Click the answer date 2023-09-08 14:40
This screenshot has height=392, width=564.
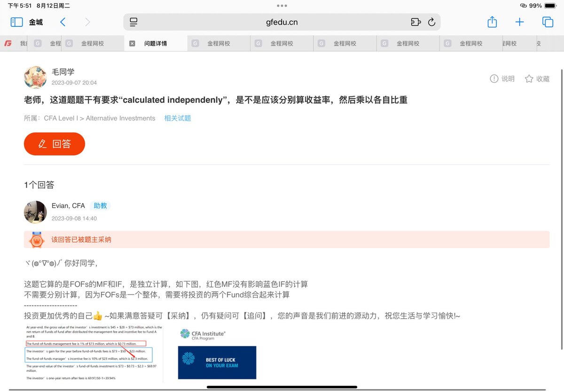coord(74,218)
